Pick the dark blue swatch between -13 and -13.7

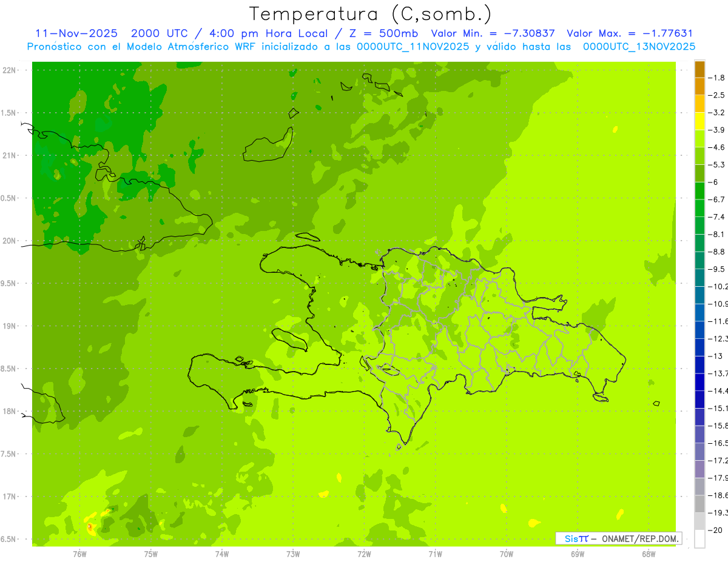point(699,364)
